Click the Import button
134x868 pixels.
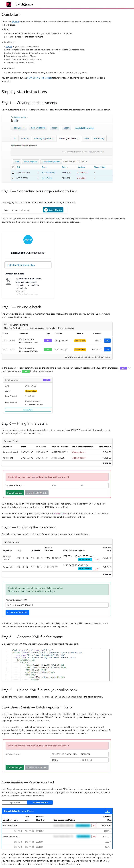tap(54, 128)
